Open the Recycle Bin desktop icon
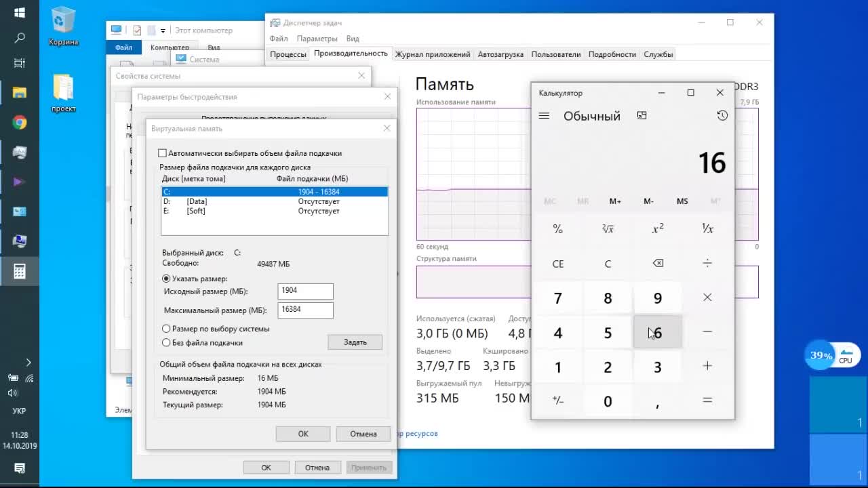The width and height of the screenshot is (868, 488). coord(63,26)
